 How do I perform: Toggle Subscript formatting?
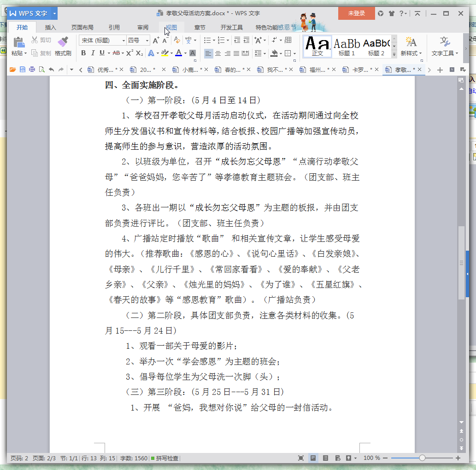(x=139, y=53)
